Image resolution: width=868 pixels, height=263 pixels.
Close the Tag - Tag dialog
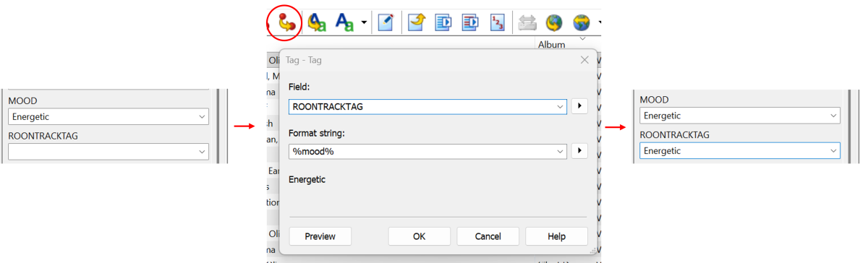584,60
